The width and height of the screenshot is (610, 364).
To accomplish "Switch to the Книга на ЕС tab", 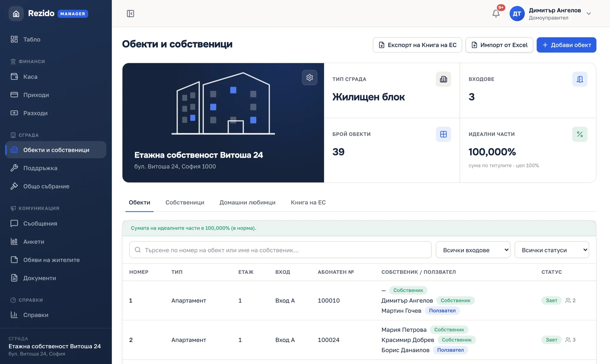I will tap(308, 203).
